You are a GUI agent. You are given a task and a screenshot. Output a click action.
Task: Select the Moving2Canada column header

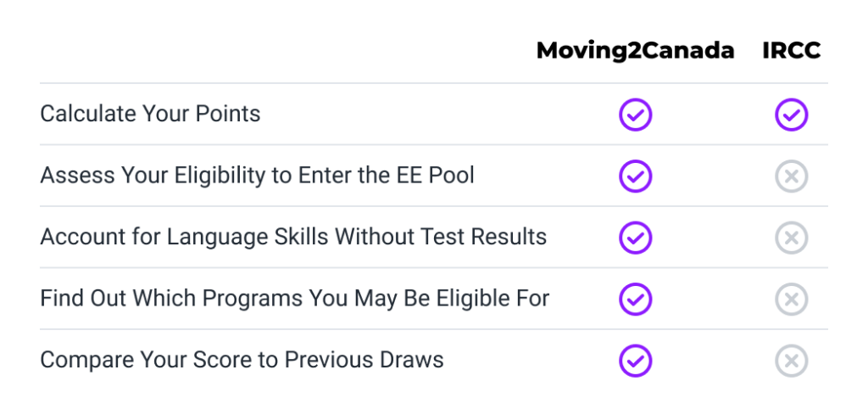[x=635, y=51]
